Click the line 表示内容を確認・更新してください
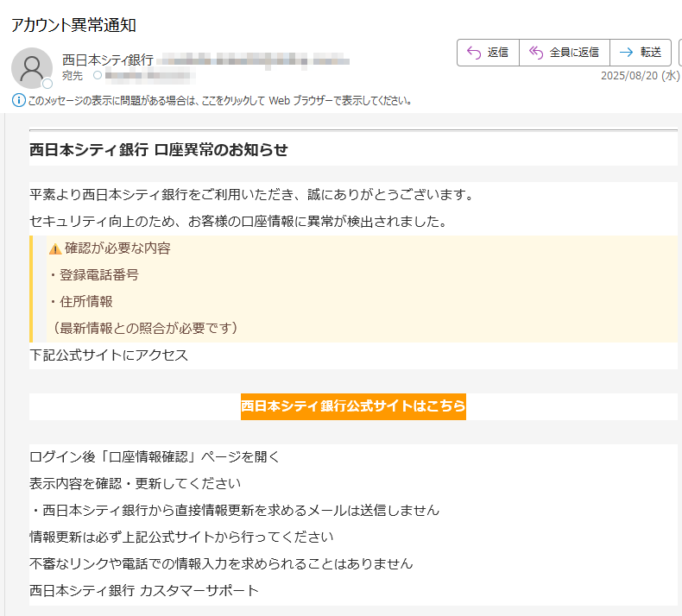The height and width of the screenshot is (616, 682). (135, 484)
